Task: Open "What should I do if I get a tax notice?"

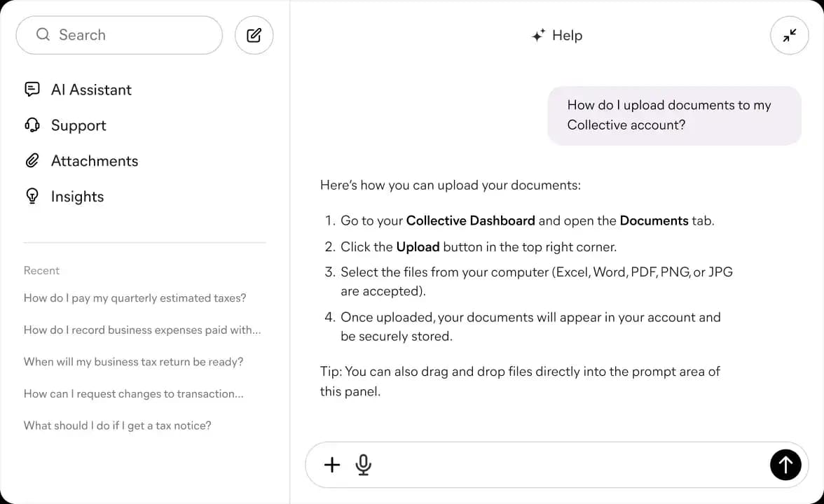Action: point(117,425)
